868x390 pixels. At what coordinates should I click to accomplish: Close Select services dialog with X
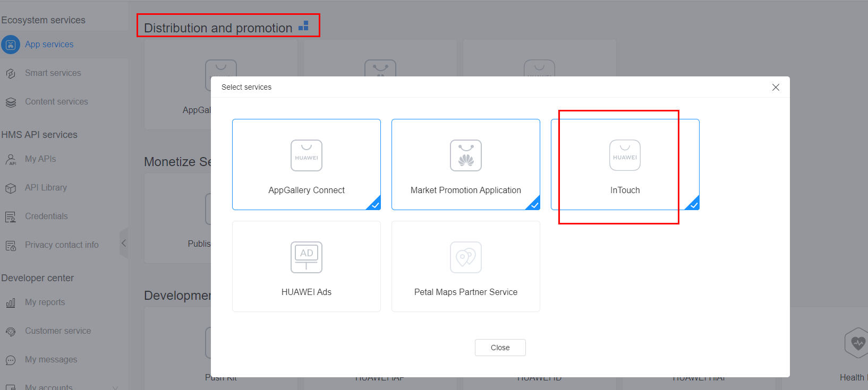[776, 87]
